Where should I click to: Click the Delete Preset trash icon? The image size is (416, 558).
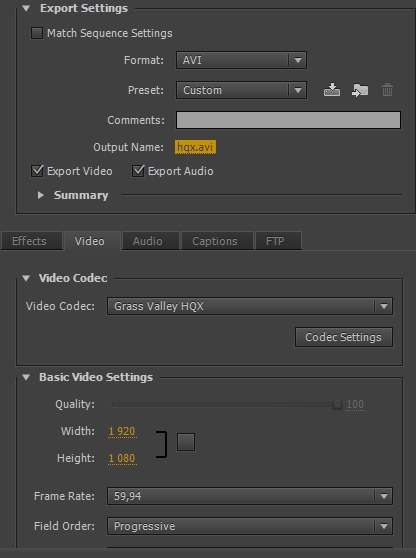coord(387,90)
